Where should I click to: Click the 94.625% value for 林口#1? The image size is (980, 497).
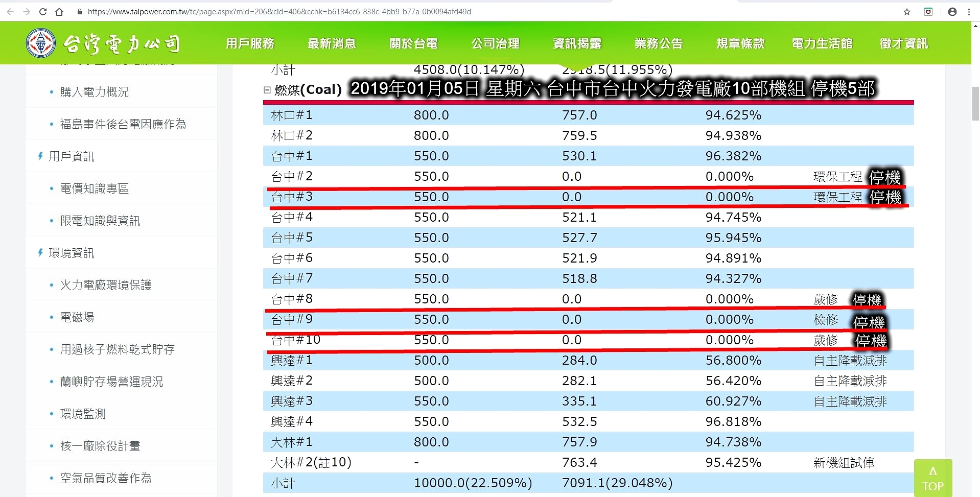[x=733, y=115]
